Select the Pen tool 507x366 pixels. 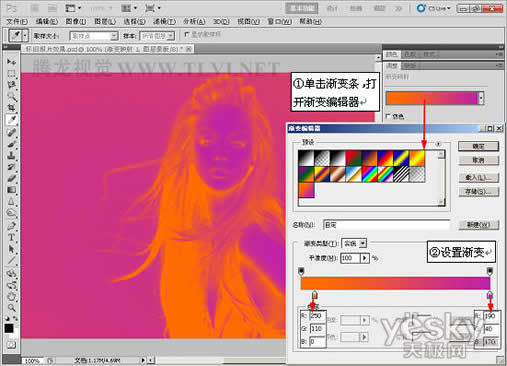[11, 226]
